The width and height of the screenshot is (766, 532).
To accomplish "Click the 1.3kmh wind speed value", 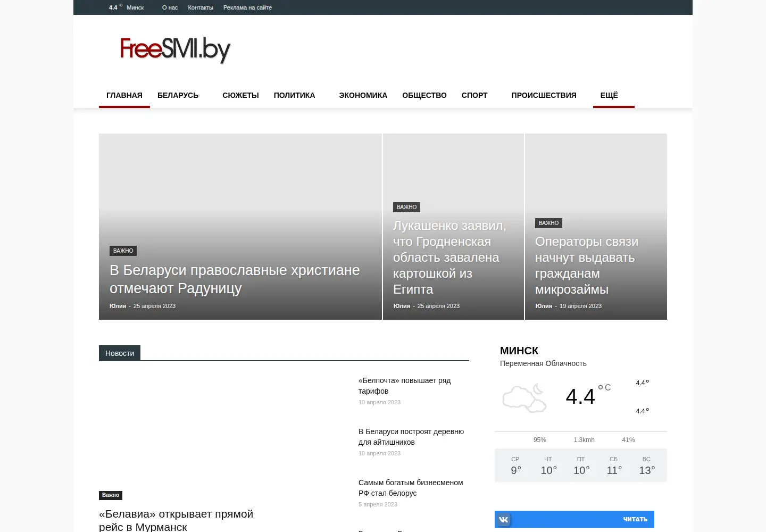I will point(584,440).
